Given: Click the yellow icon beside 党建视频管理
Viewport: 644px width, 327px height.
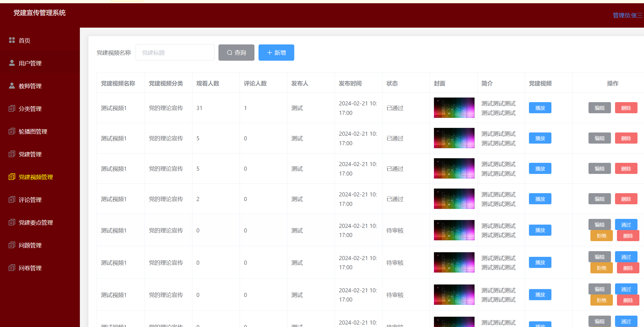Looking at the screenshot, I should tap(12, 177).
